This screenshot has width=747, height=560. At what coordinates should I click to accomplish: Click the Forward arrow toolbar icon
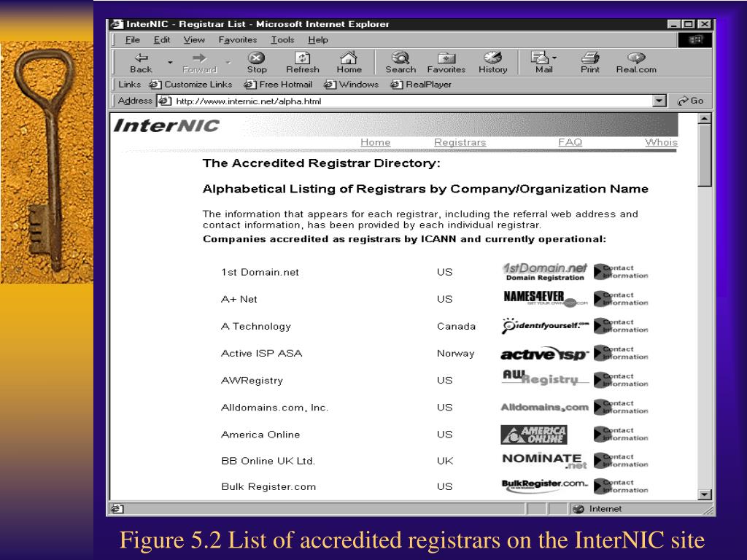(x=199, y=63)
